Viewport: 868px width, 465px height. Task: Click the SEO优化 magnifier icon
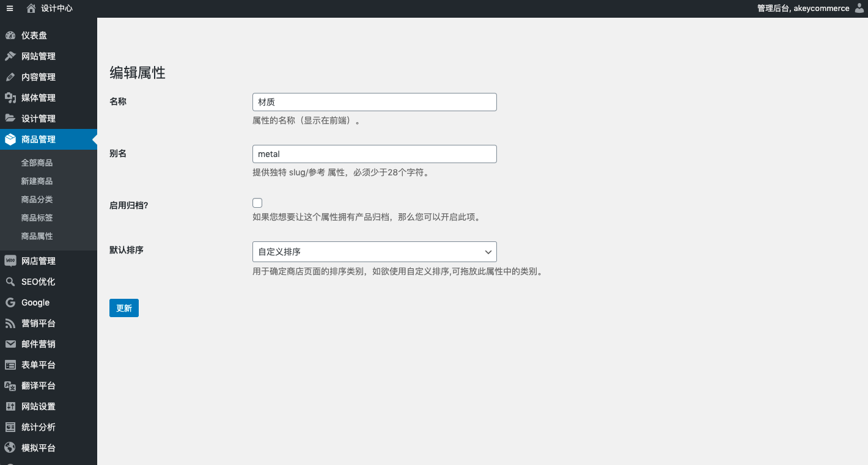point(10,282)
